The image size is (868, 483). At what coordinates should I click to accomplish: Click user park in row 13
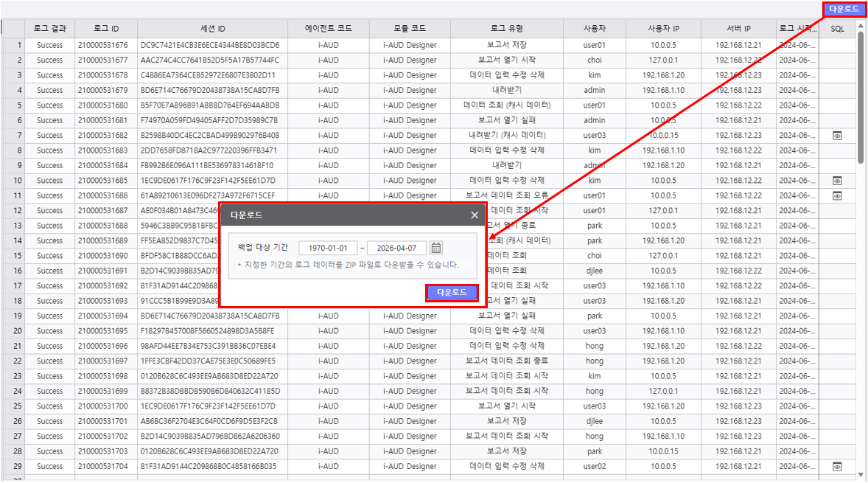(595, 226)
